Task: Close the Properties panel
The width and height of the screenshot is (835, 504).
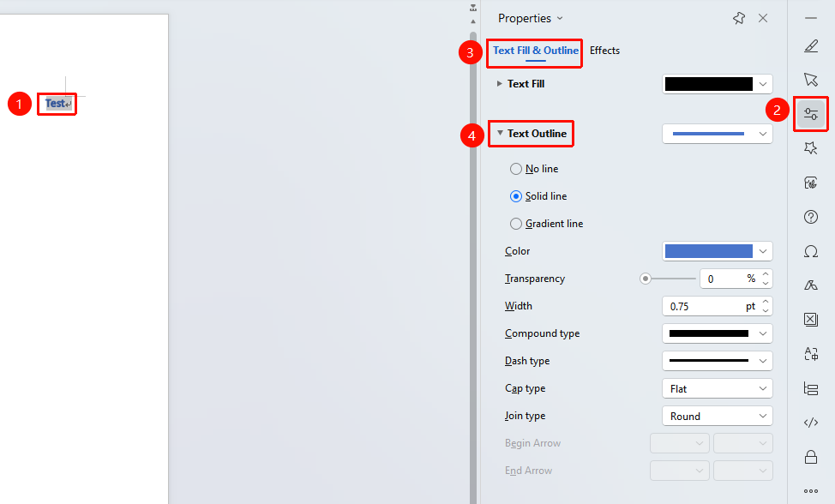Action: coord(763,18)
